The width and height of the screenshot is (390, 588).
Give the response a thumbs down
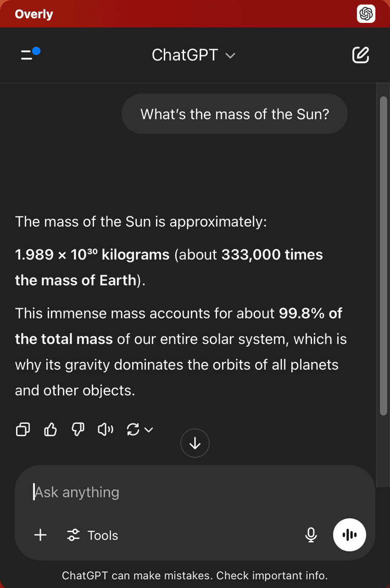(x=78, y=429)
